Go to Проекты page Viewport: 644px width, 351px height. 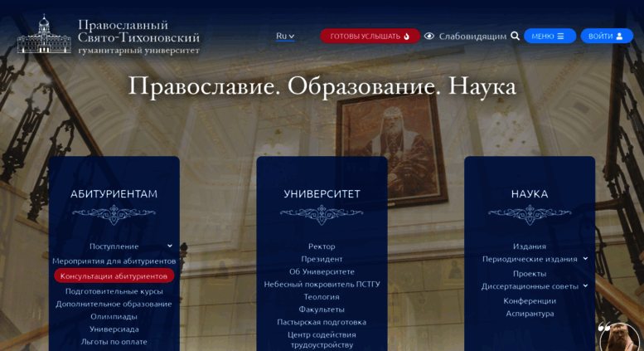click(530, 274)
